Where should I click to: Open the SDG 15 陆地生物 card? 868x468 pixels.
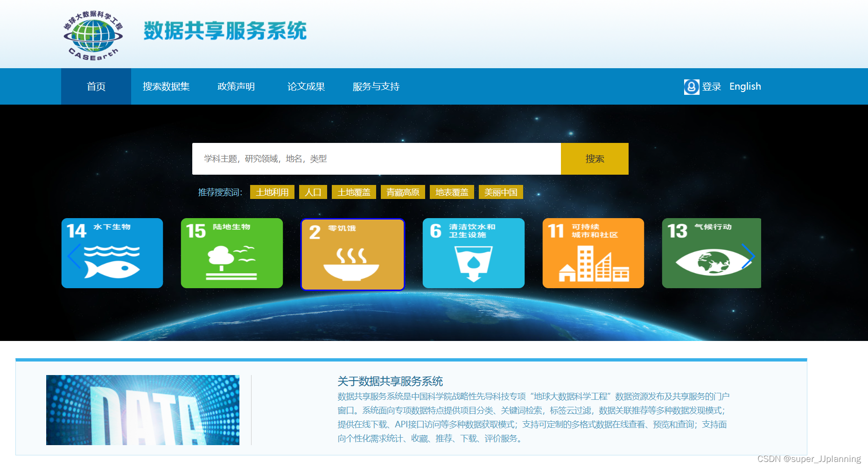[232, 253]
